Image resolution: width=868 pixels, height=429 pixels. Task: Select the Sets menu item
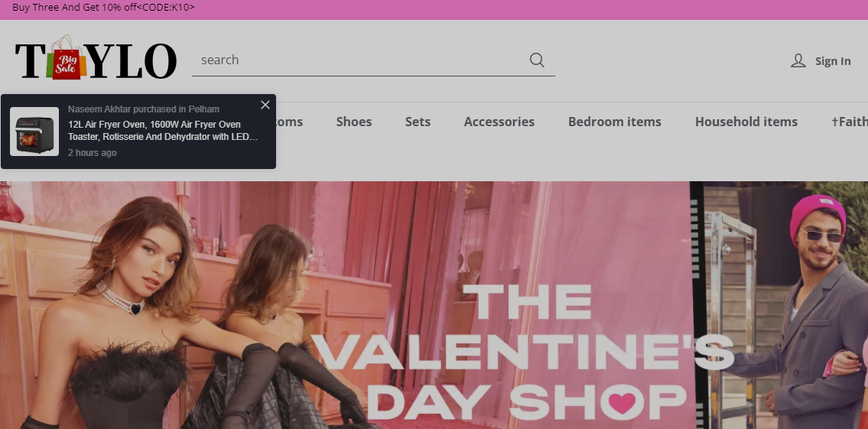(418, 122)
